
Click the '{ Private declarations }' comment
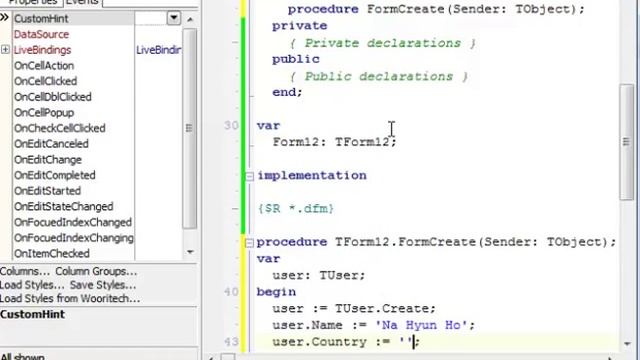[x=382, y=43]
